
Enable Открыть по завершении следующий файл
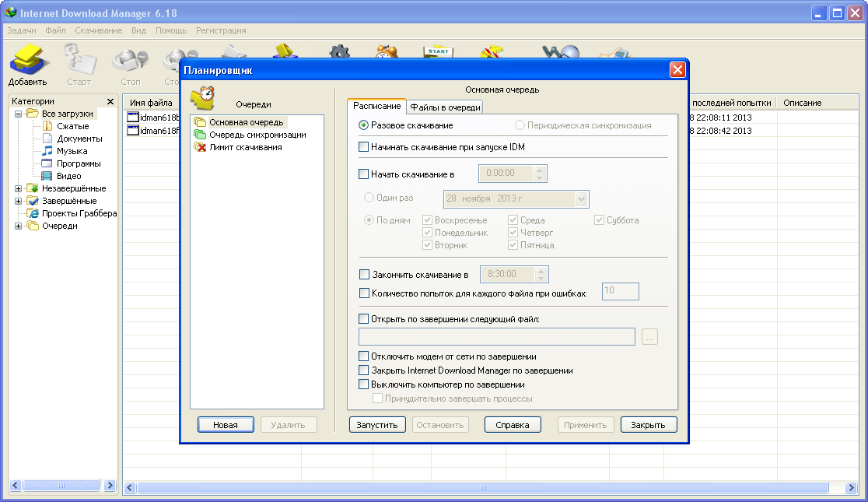pos(364,318)
